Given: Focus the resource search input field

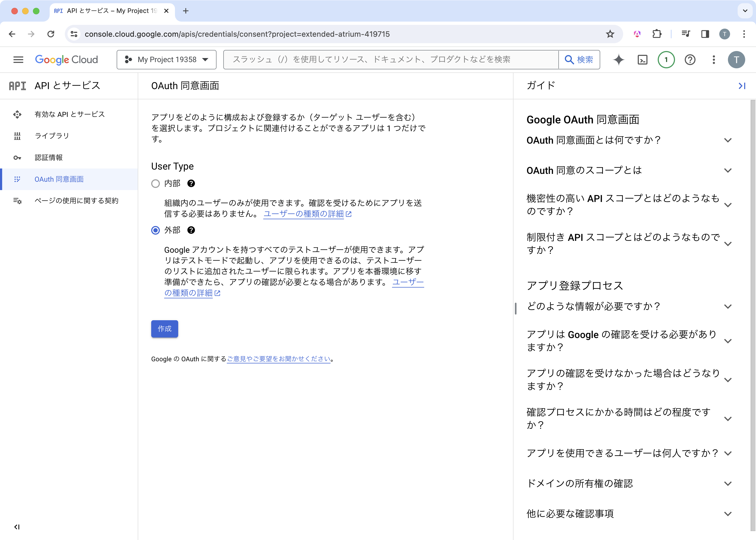Looking at the screenshot, I should pyautogui.click(x=391, y=60).
